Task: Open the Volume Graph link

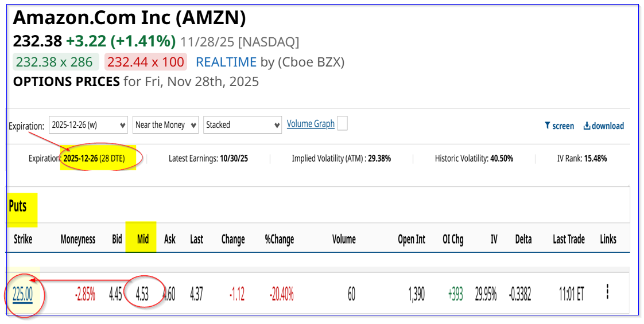Action: click(311, 124)
